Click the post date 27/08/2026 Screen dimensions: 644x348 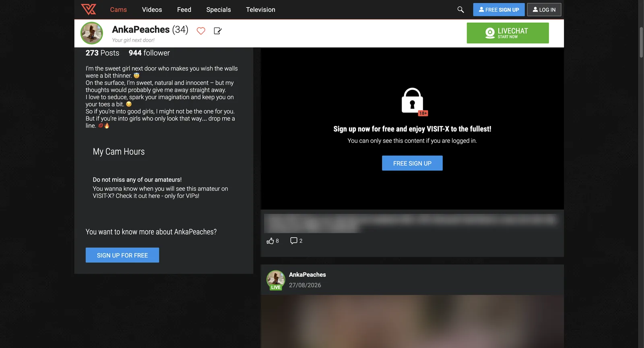pyautogui.click(x=305, y=285)
